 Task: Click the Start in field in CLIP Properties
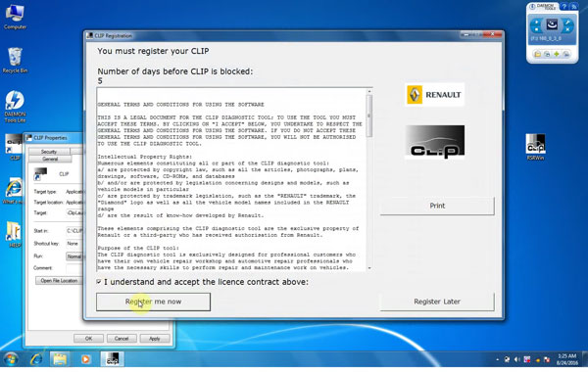pyautogui.click(x=75, y=231)
